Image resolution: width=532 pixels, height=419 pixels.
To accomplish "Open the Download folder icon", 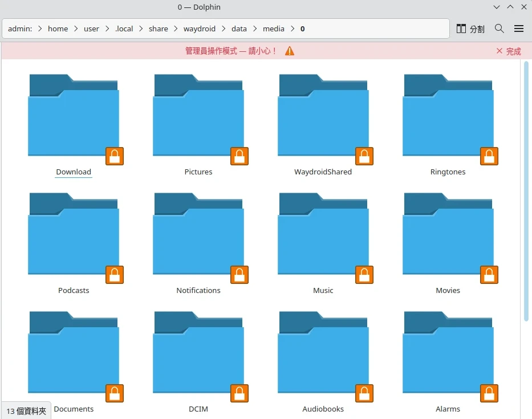I will coord(74,118).
